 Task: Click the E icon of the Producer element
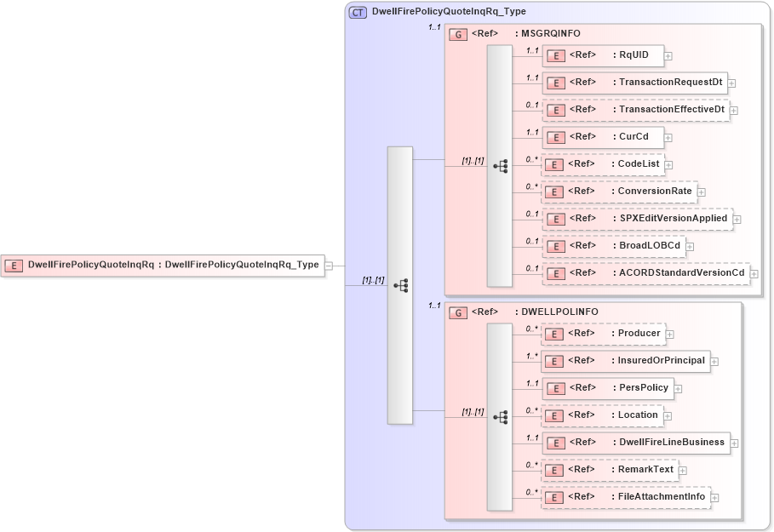click(554, 334)
